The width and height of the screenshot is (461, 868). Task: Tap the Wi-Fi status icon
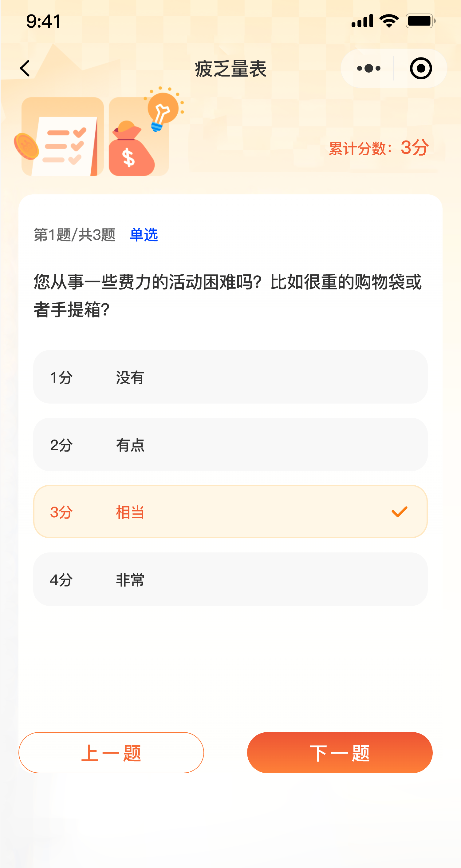[389, 21]
